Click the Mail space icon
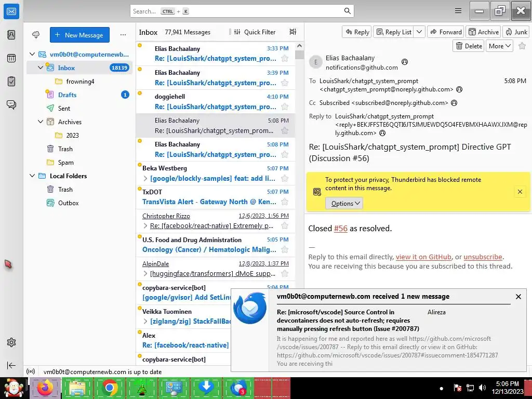 point(11,11)
